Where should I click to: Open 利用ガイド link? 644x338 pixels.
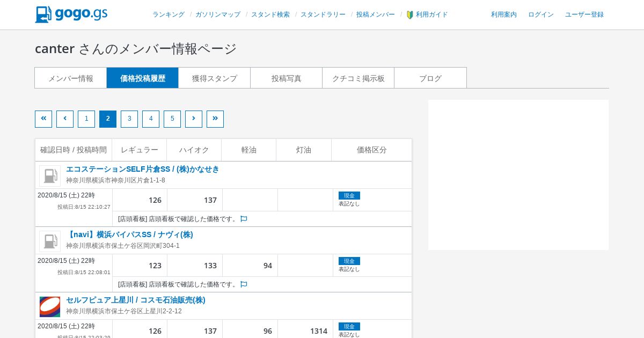(x=432, y=14)
